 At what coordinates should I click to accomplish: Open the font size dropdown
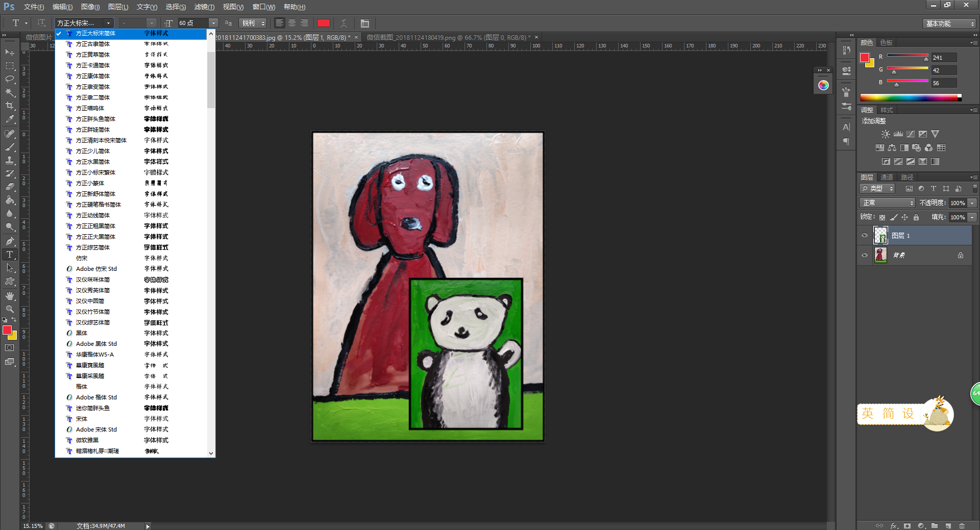214,23
